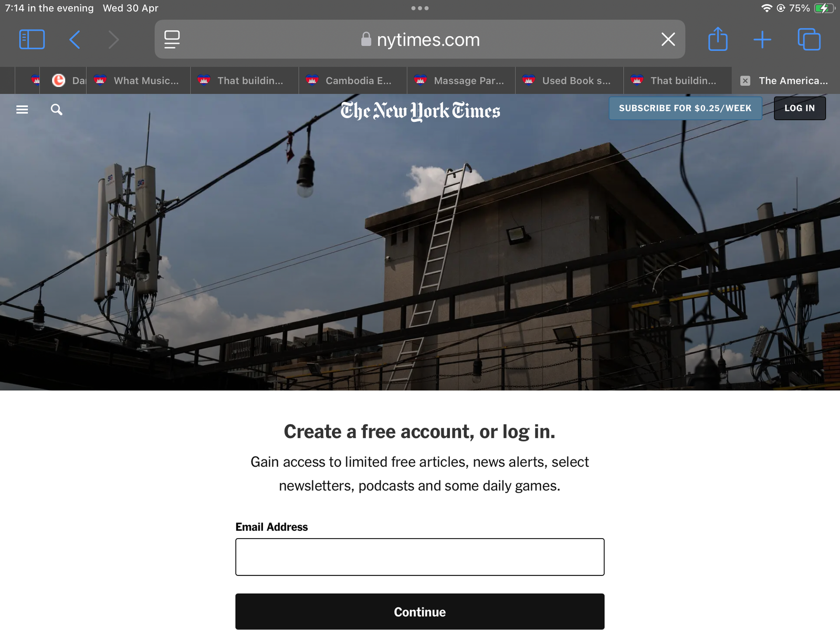Screen dimensions: 840x630
Task: Click the Continue button
Action: (x=420, y=612)
